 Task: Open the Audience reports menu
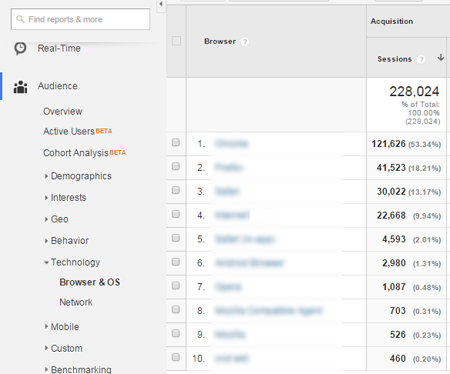coord(57,86)
